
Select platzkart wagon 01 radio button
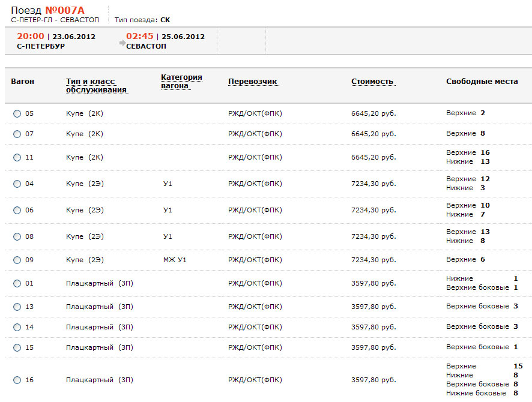(x=17, y=283)
